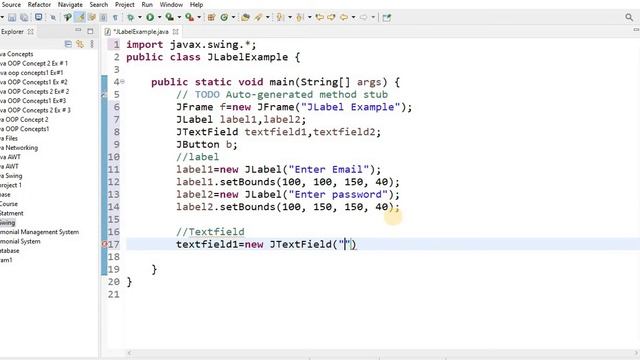Open the Run menu
Image resolution: width=640 pixels, height=360 pixels.
point(147,4)
